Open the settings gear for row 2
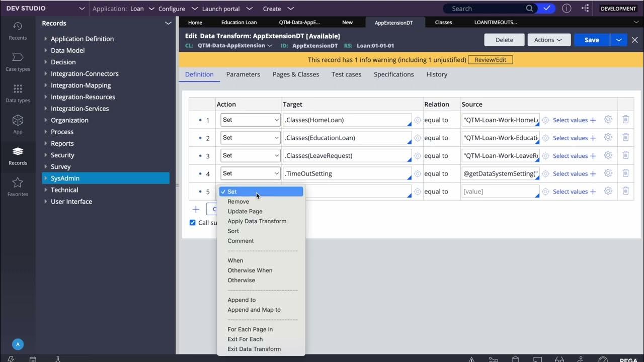This screenshot has width=644, height=362. pos(608,137)
